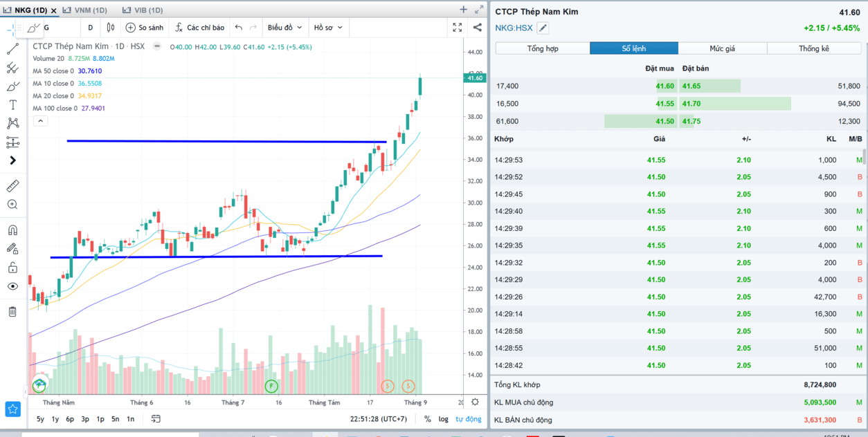This screenshot has width=868, height=437.
Task: Select the text annotation tool
Action: [12, 105]
